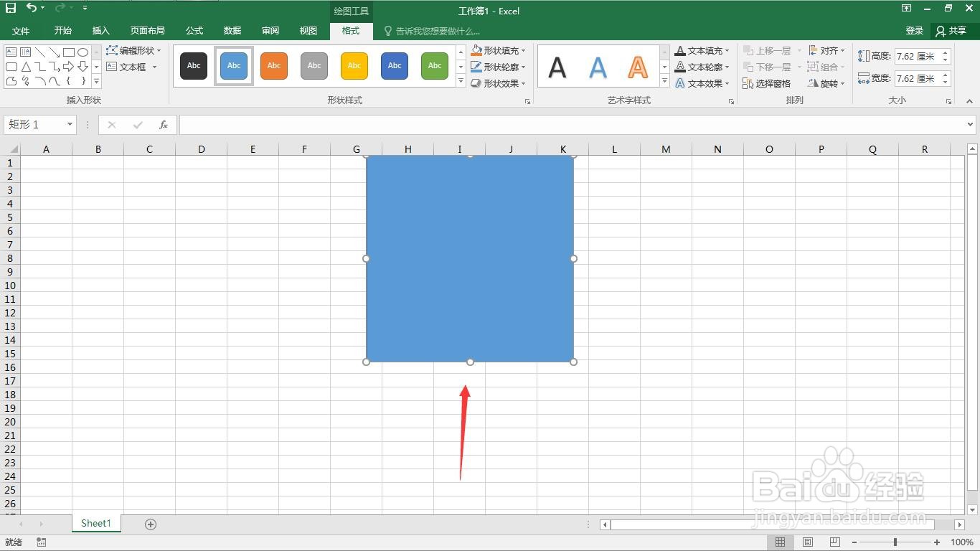Click the Undo icon
Screen dimensions: 980x551
tap(32, 8)
